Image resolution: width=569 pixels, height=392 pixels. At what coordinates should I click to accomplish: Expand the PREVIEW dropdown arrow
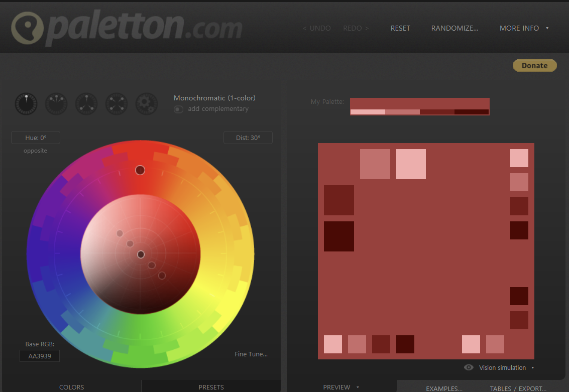point(357,387)
